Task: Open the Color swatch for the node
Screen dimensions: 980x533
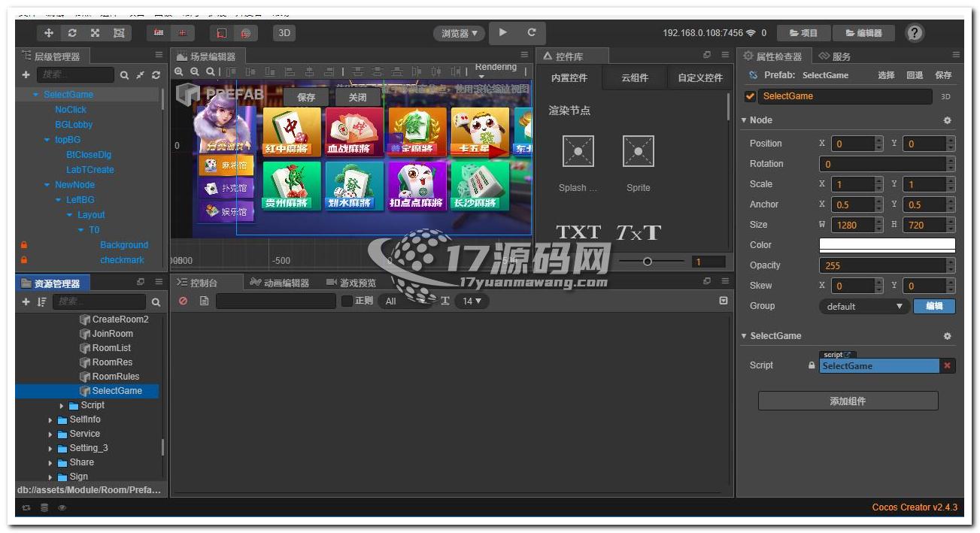Action: 887,245
